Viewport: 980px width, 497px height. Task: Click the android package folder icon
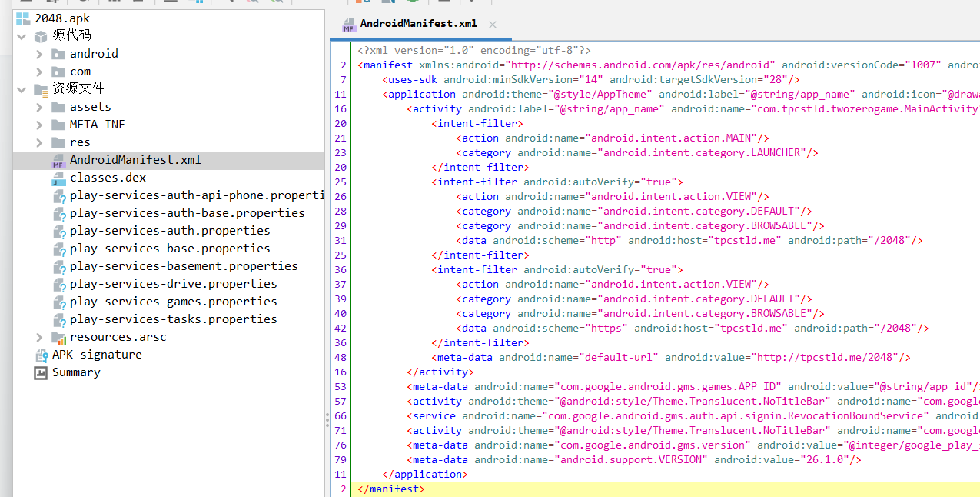click(58, 54)
